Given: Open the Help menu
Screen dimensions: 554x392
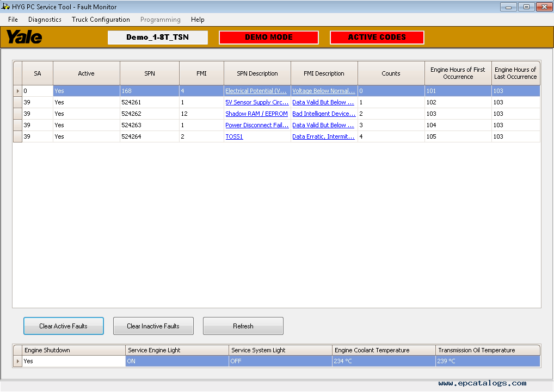Looking at the screenshot, I should pyautogui.click(x=198, y=20).
